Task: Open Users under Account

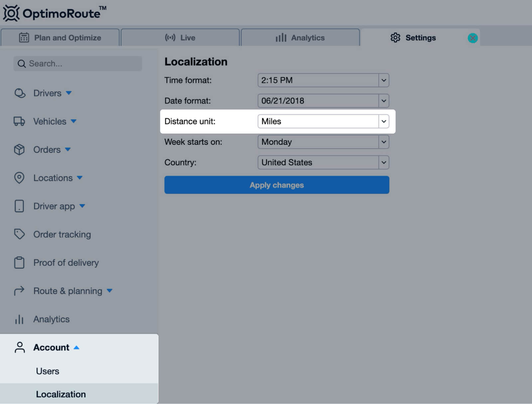Action: [48, 371]
